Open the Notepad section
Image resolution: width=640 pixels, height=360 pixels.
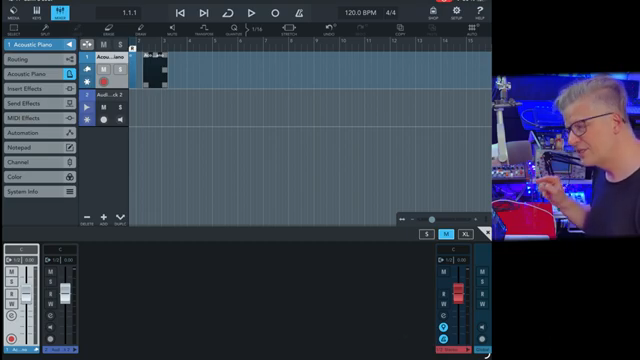[40, 147]
